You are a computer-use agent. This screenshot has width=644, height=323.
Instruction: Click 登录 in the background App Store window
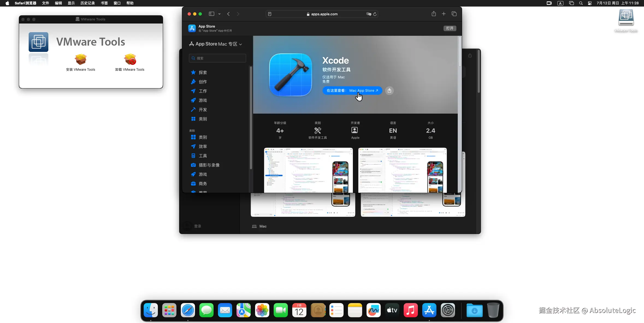[x=197, y=226]
